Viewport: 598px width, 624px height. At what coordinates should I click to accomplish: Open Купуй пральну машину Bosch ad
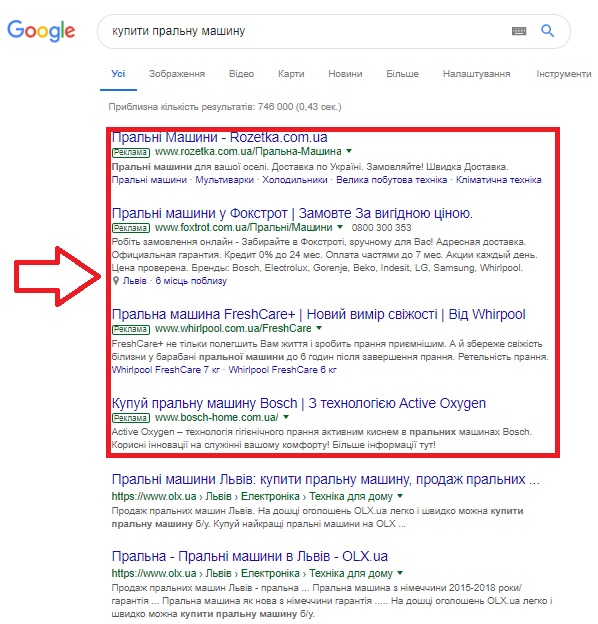point(298,403)
